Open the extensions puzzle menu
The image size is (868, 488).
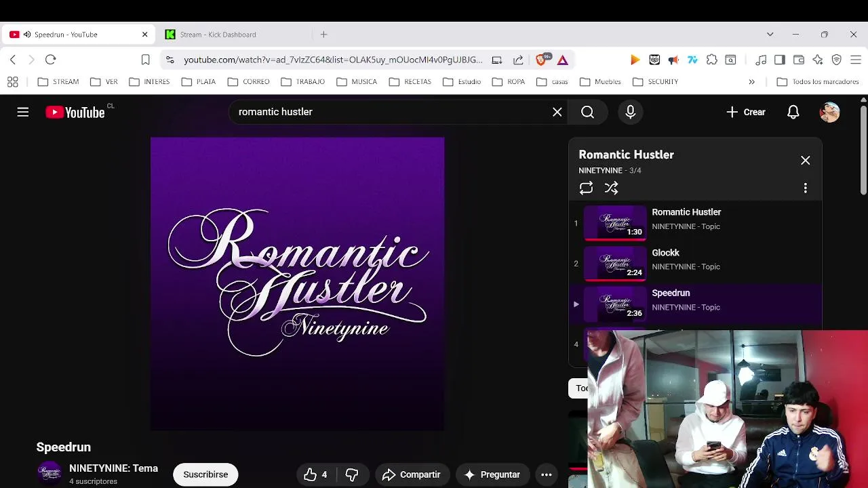click(x=711, y=60)
